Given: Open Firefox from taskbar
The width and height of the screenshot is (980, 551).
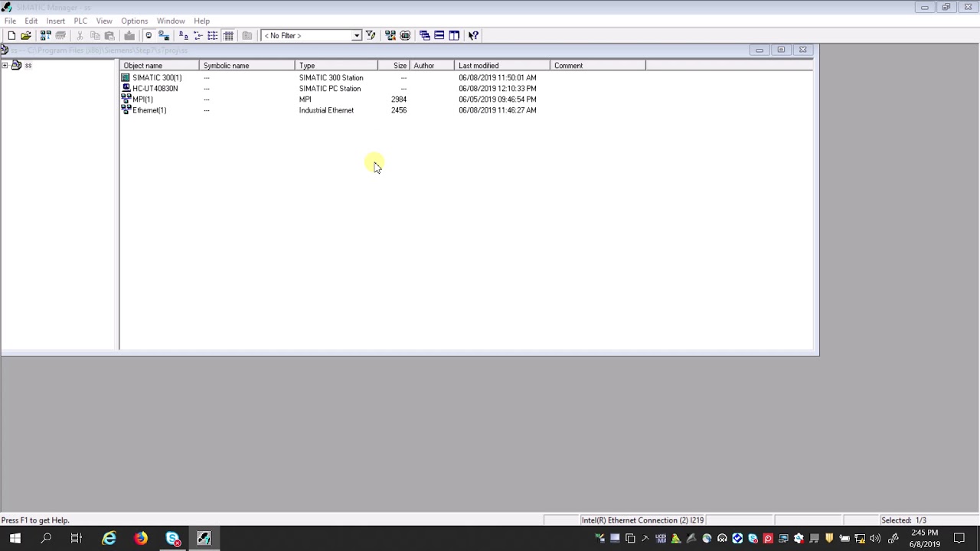Looking at the screenshot, I should click(141, 538).
